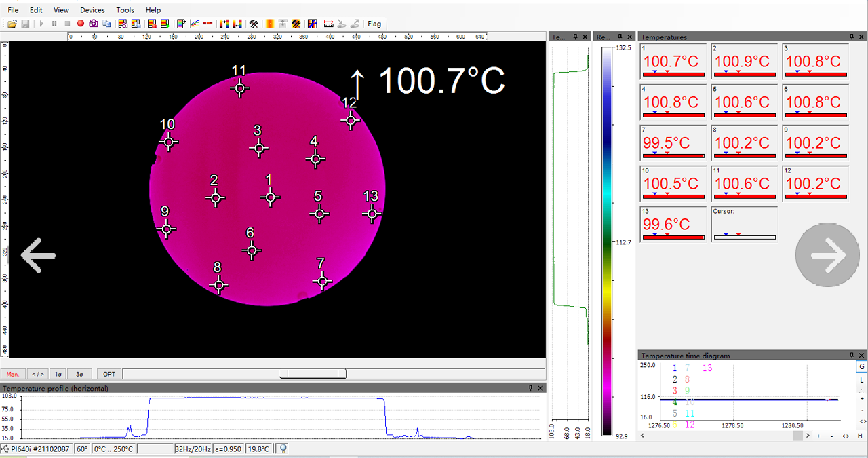The height and width of the screenshot is (458, 868).
Task: Toggle Man. manual scaling mode
Action: tap(13, 374)
